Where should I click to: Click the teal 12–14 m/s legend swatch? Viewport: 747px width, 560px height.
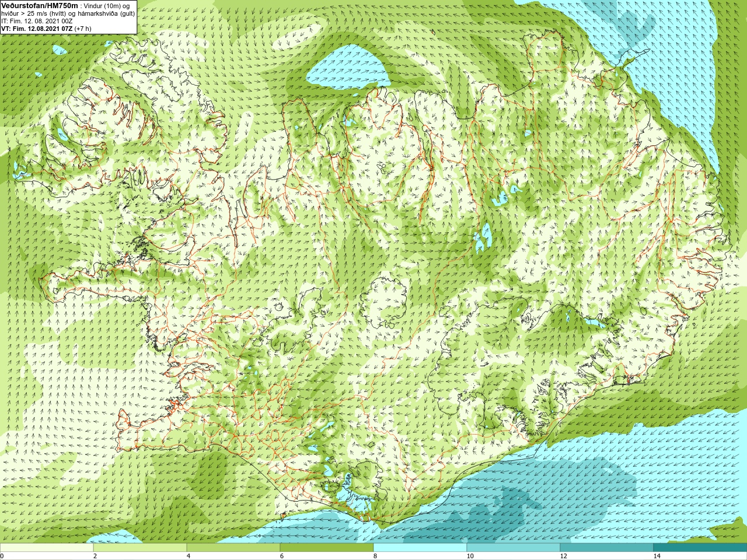click(607, 548)
